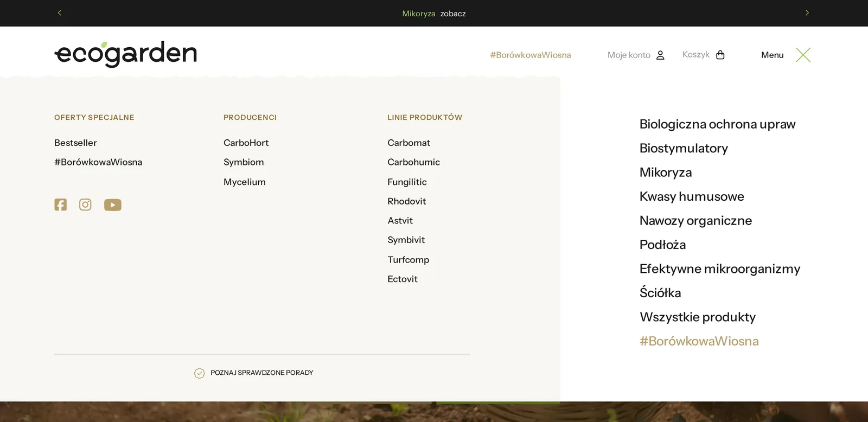The height and width of the screenshot is (422, 868).
Task: Open Ectovit product line
Action: coord(403,279)
